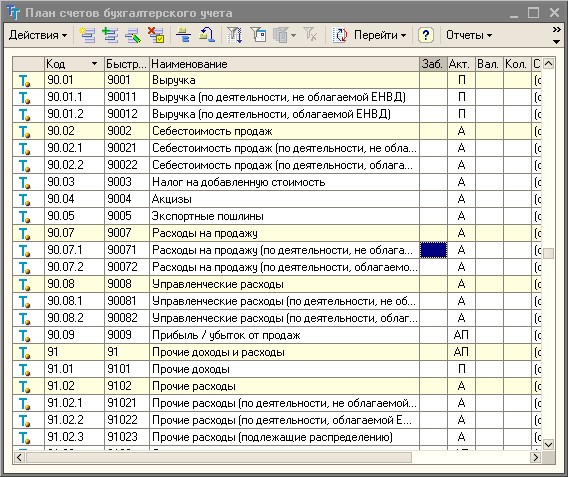The height and width of the screenshot is (477, 568).
Task: Click the Код column sort arrow
Action: [95, 64]
